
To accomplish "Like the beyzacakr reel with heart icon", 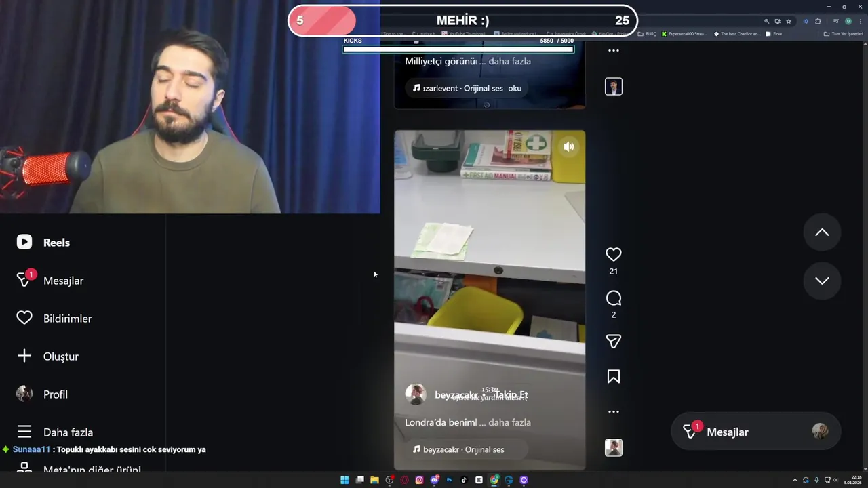I will tap(613, 254).
